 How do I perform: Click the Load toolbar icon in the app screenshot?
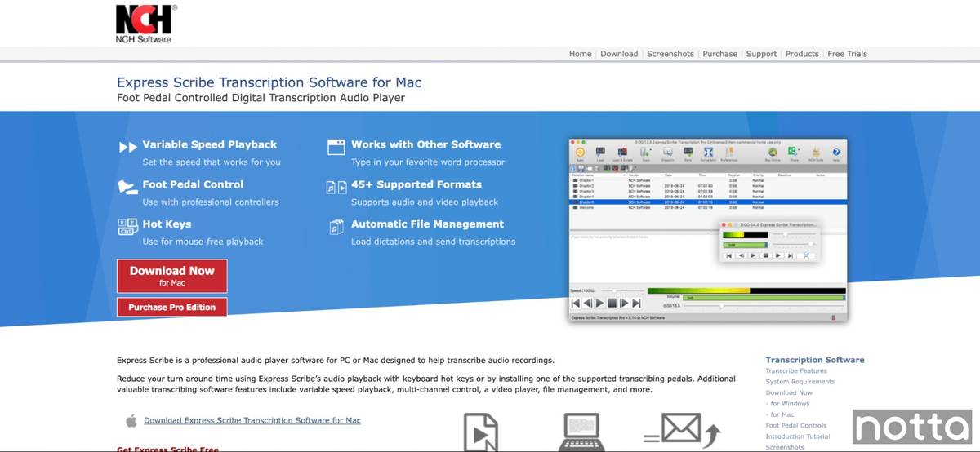tap(600, 153)
